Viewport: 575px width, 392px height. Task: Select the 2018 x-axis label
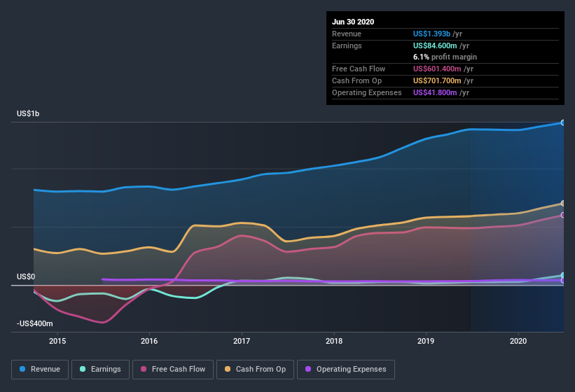(334, 341)
